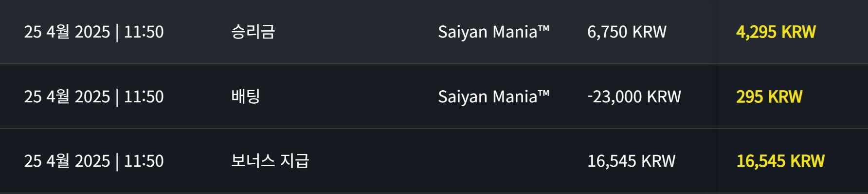Select the yellow 16,545 KRW balance

[780, 161]
